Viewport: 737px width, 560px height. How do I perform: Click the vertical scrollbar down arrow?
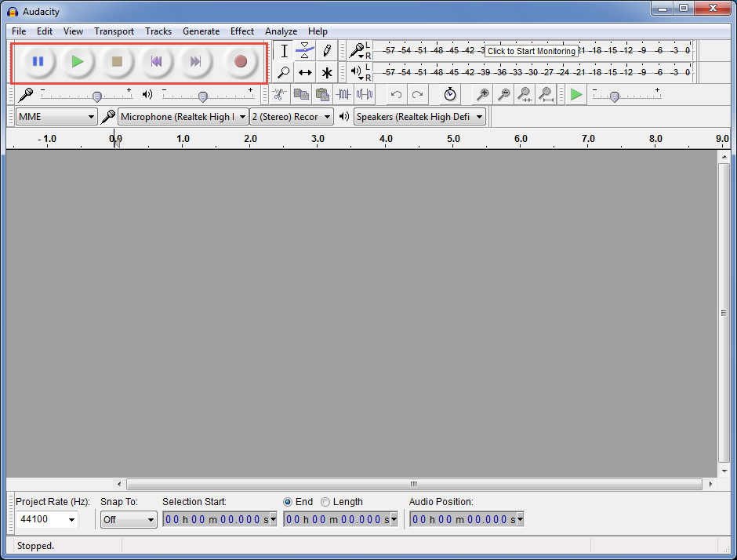(x=724, y=471)
